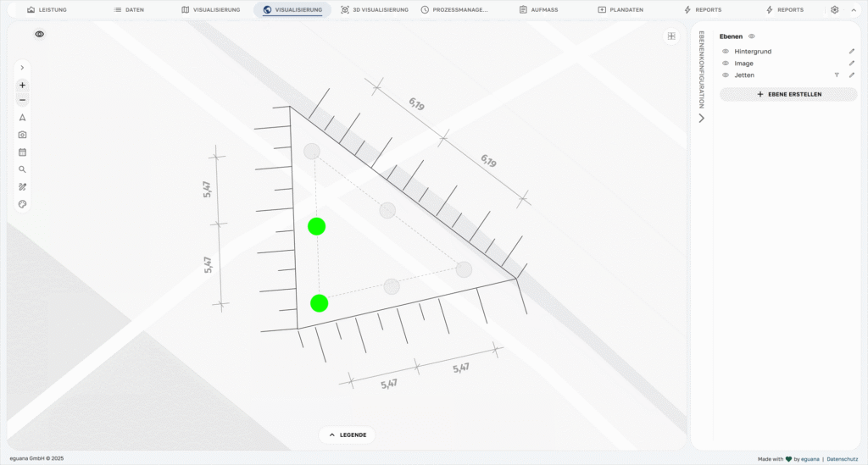The width and height of the screenshot is (868, 465).
Task: Switch to the 3D Visualisierung tab
Action: click(374, 10)
